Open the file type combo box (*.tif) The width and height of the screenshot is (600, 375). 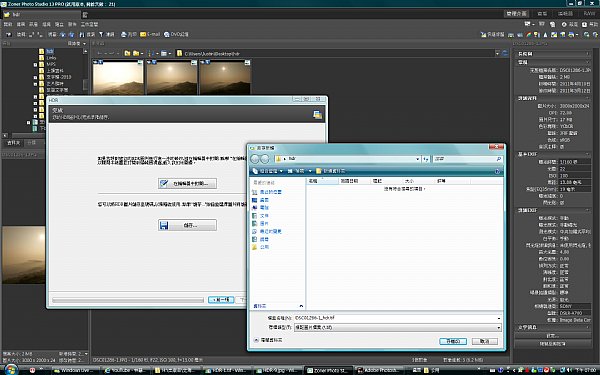(x=398, y=328)
